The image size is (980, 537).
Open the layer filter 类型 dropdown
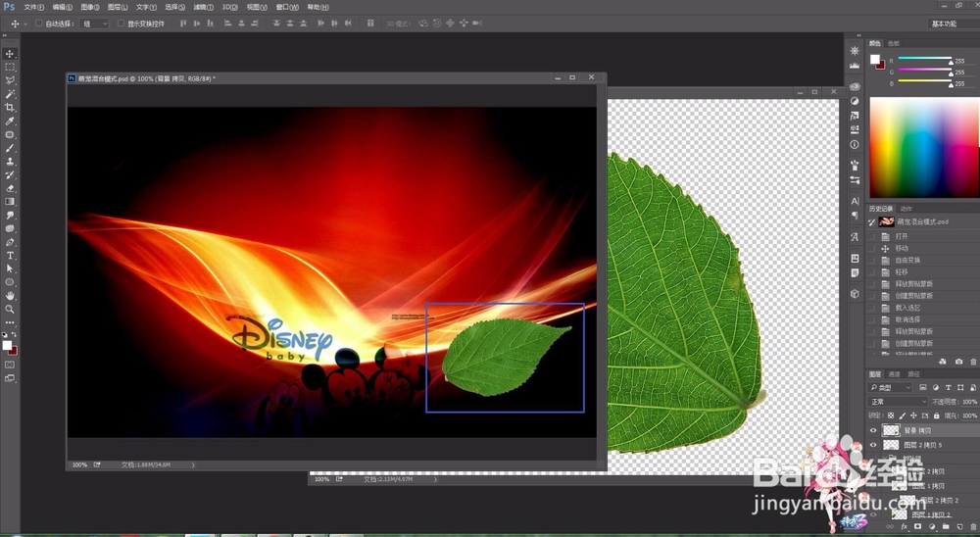(x=891, y=388)
